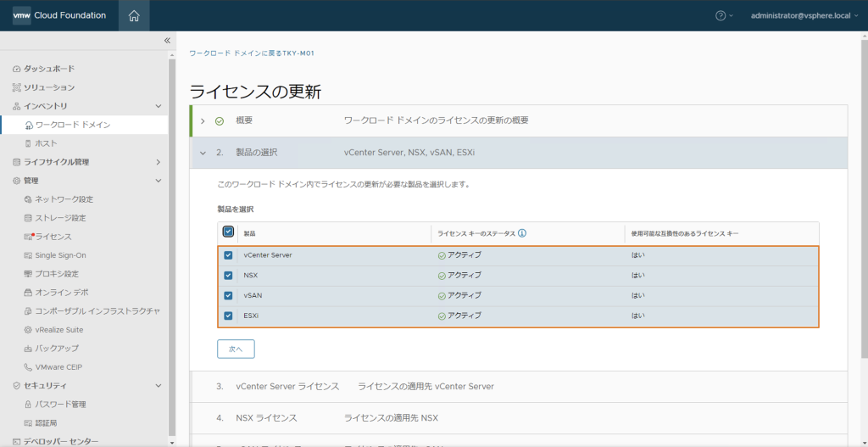Collapse the インベントリ sidebar section

[158, 106]
